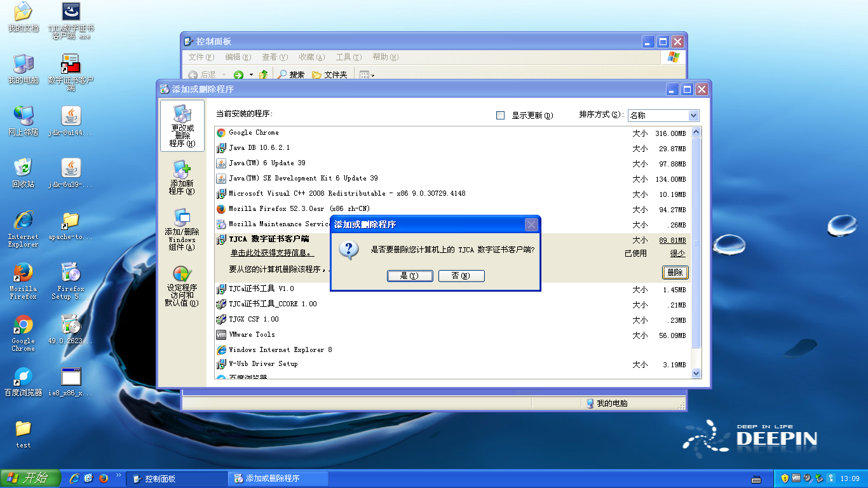Select Java(TM) 6 Update 39 entry icon
The image size is (868, 488).
[221, 163]
